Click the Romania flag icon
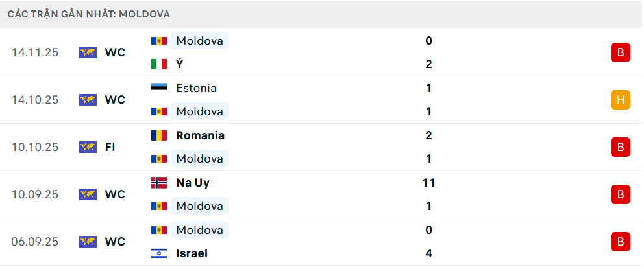 pyautogui.click(x=159, y=135)
